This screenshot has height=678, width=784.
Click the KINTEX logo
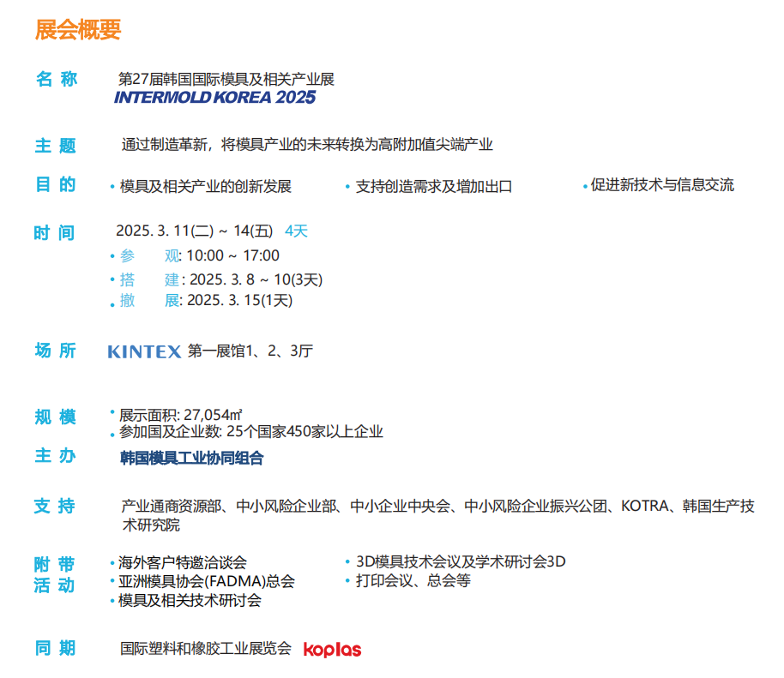pos(144,351)
